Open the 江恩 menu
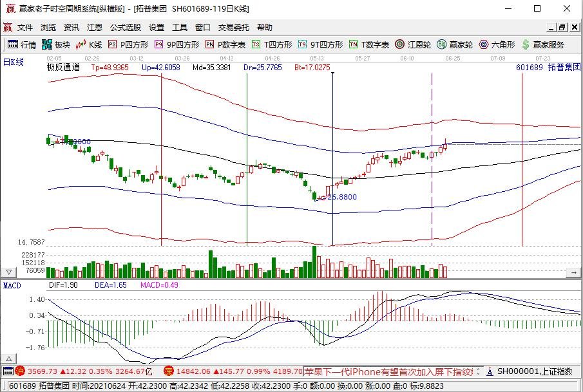The height and width of the screenshot is (392, 583). tap(95, 27)
